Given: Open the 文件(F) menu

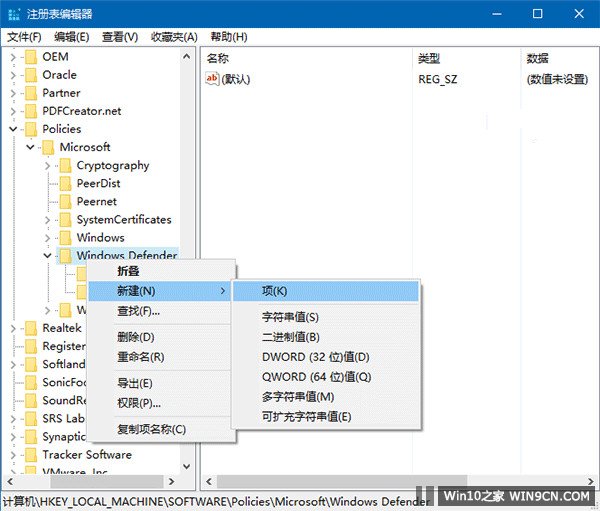Looking at the screenshot, I should (x=24, y=37).
